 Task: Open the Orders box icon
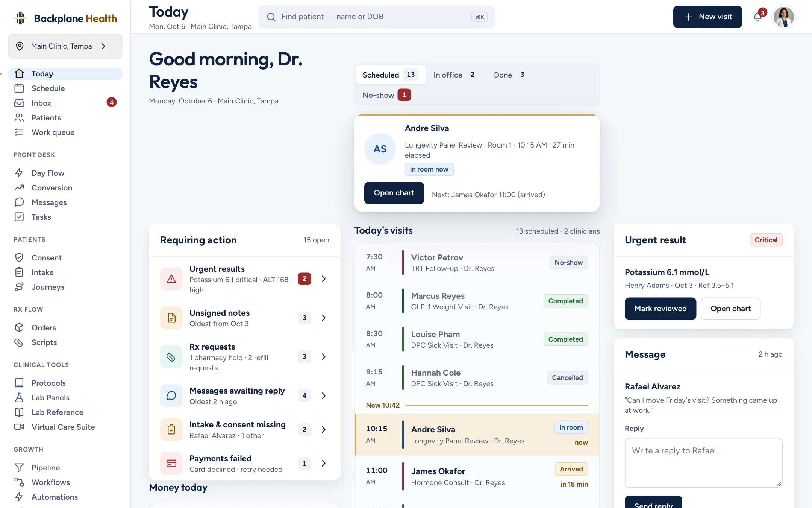point(19,328)
